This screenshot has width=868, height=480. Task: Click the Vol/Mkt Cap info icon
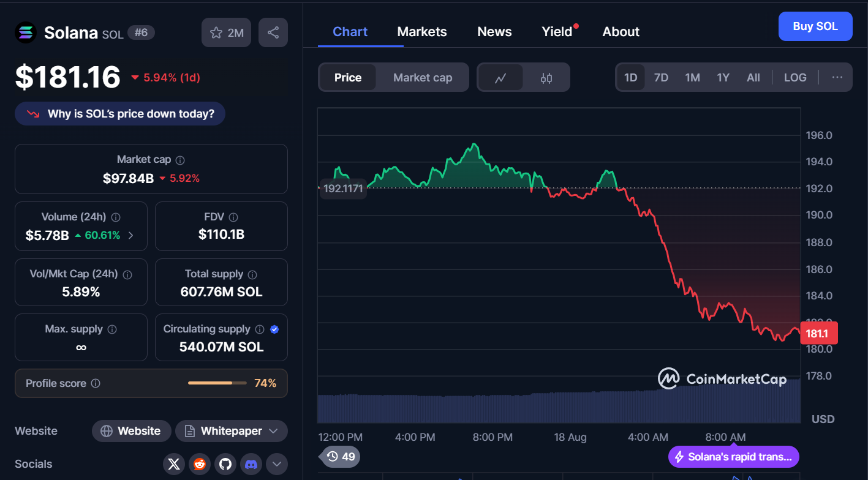(x=127, y=274)
